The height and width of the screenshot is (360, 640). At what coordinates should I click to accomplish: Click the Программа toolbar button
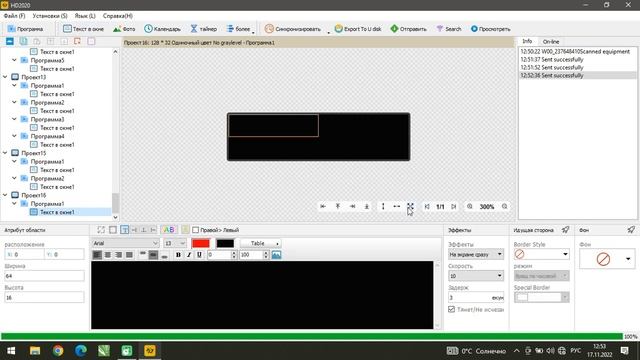25,29
